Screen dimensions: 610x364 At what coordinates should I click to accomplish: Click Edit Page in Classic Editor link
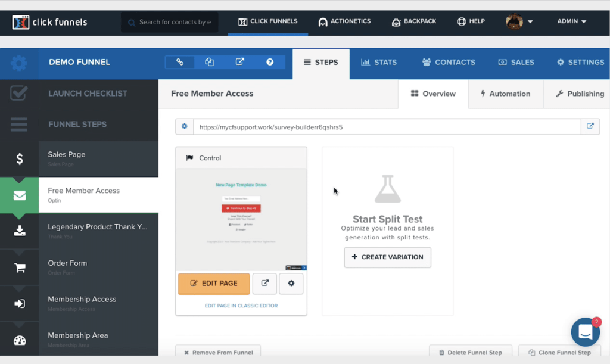pyautogui.click(x=241, y=306)
